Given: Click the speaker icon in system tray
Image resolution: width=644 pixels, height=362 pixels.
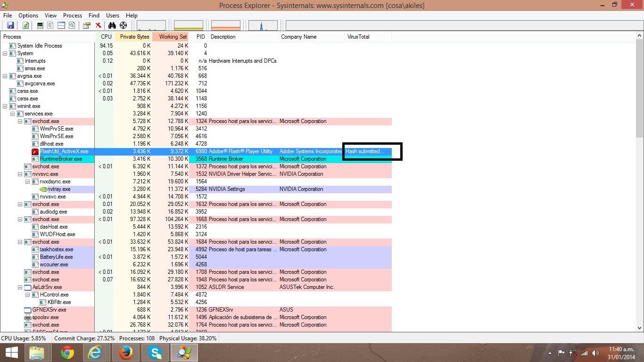Looking at the screenshot, I should click(595, 353).
